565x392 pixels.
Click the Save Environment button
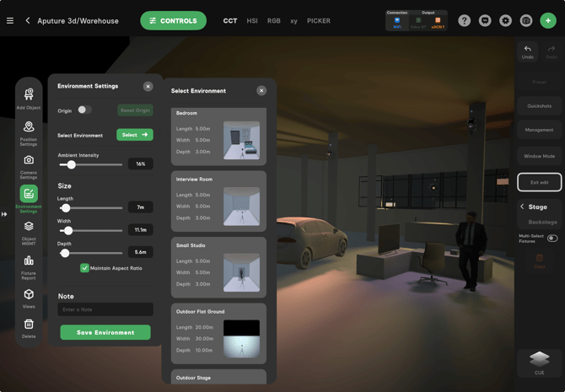click(105, 332)
